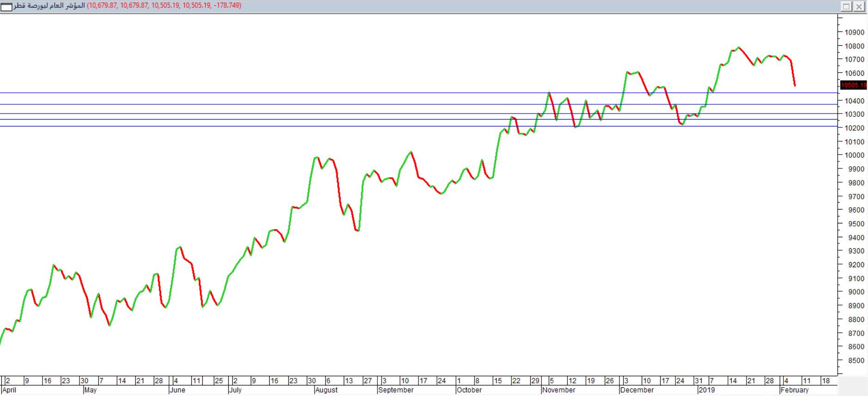Click the 10900 price axis label
This screenshot has width=868, height=396.
(x=854, y=32)
